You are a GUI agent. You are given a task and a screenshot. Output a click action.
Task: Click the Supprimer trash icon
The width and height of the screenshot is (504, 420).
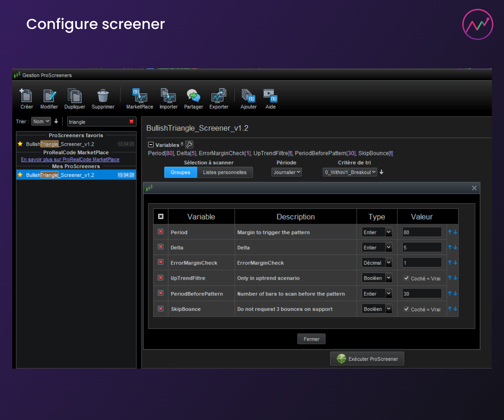[103, 96]
